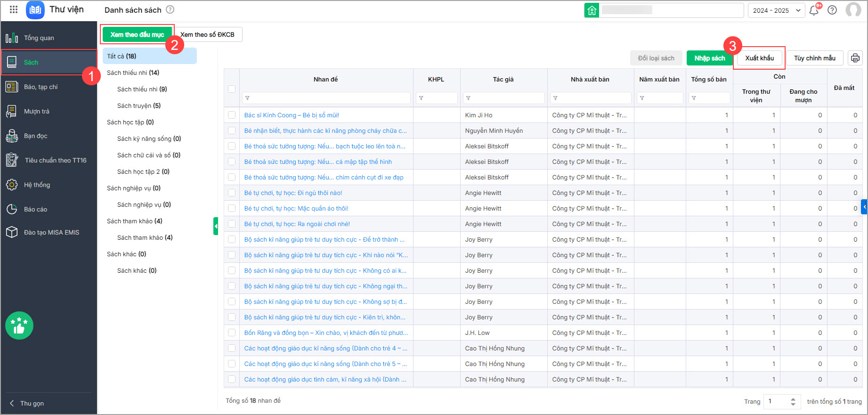Click the printer icon button
868x415 pixels.
[x=855, y=58]
